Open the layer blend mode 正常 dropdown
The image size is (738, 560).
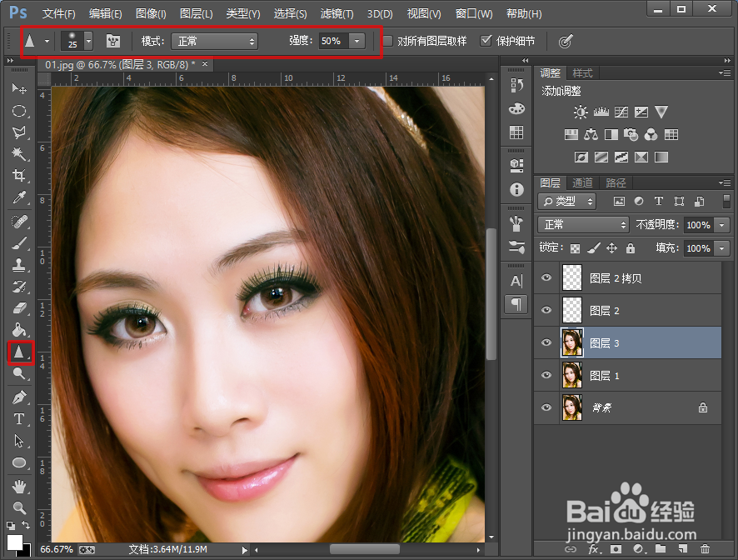[583, 225]
